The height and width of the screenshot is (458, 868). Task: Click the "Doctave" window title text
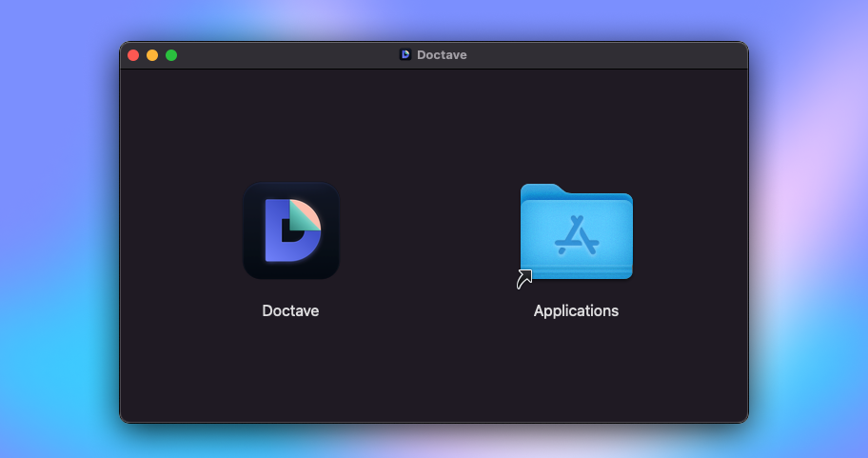click(442, 55)
